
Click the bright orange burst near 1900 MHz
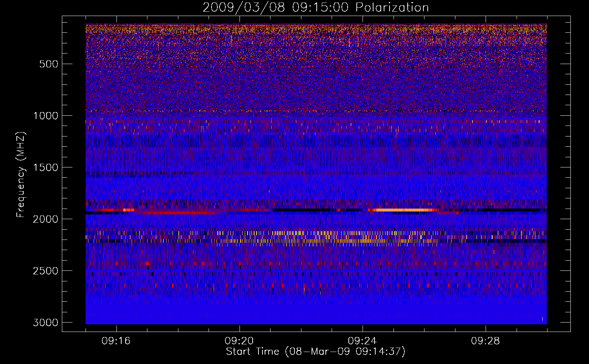403,210
